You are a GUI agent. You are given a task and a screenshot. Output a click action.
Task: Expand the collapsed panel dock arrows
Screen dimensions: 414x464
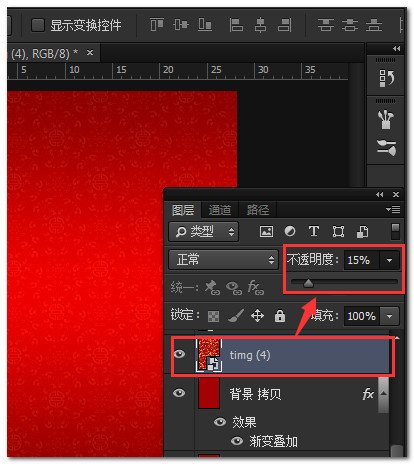click(396, 49)
